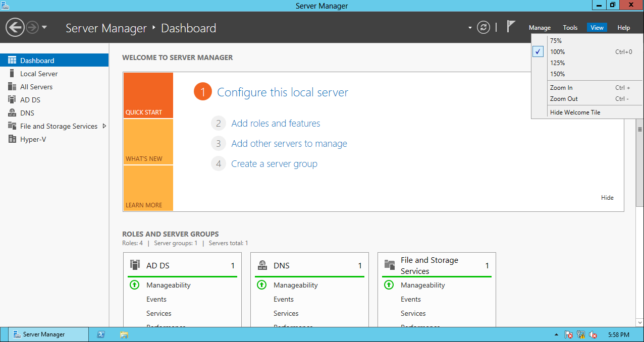Open AD DS from the navigation pane
This screenshot has height=342, width=644.
[x=30, y=99]
